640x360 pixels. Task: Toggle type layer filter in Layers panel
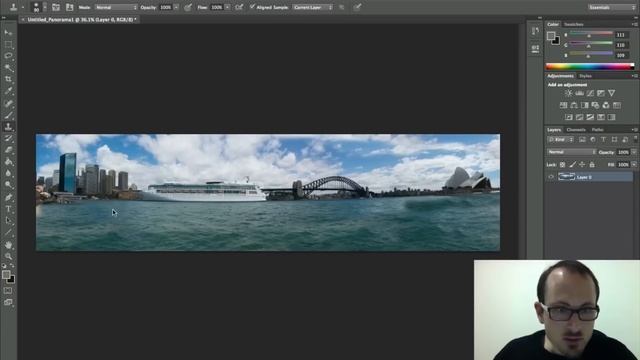click(603, 140)
